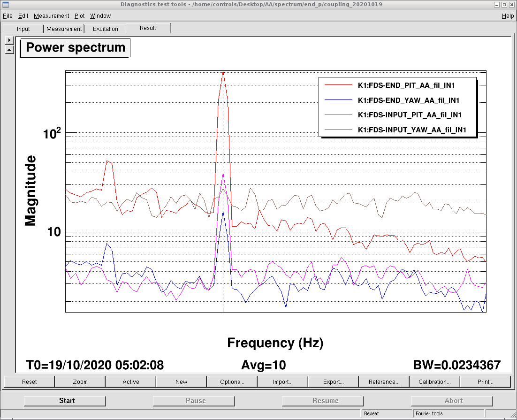
Task: Click the up-arrow panel collapse icon
Action: tap(9, 50)
